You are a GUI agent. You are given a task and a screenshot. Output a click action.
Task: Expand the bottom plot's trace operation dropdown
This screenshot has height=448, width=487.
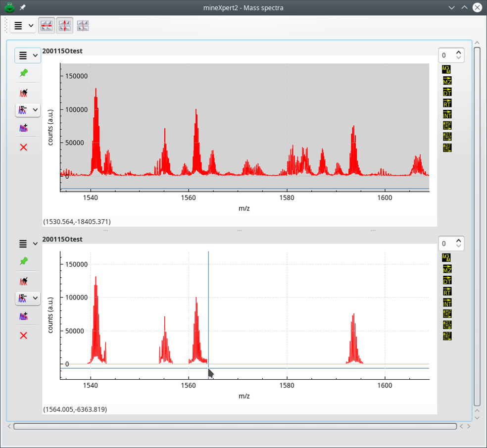[35, 298]
